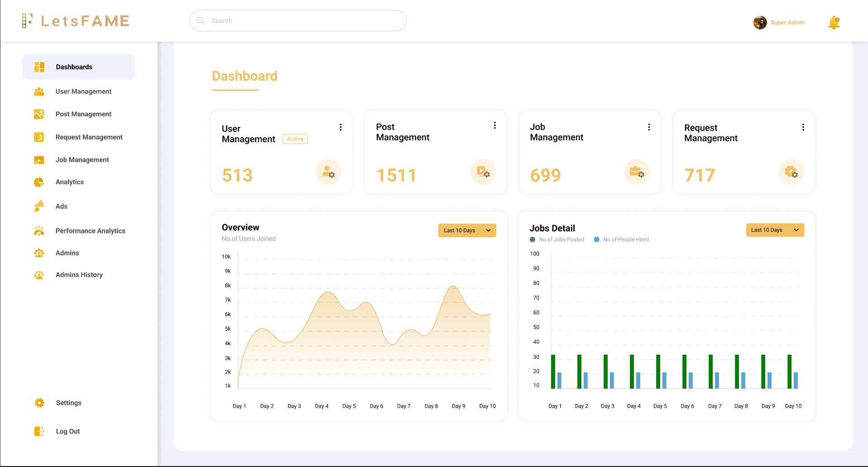
Task: Toggle the No.of People Hired legend
Action: [x=621, y=240]
